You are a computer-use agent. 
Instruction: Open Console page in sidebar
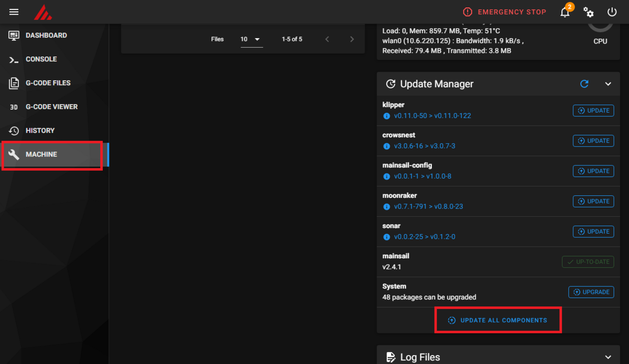54,59
